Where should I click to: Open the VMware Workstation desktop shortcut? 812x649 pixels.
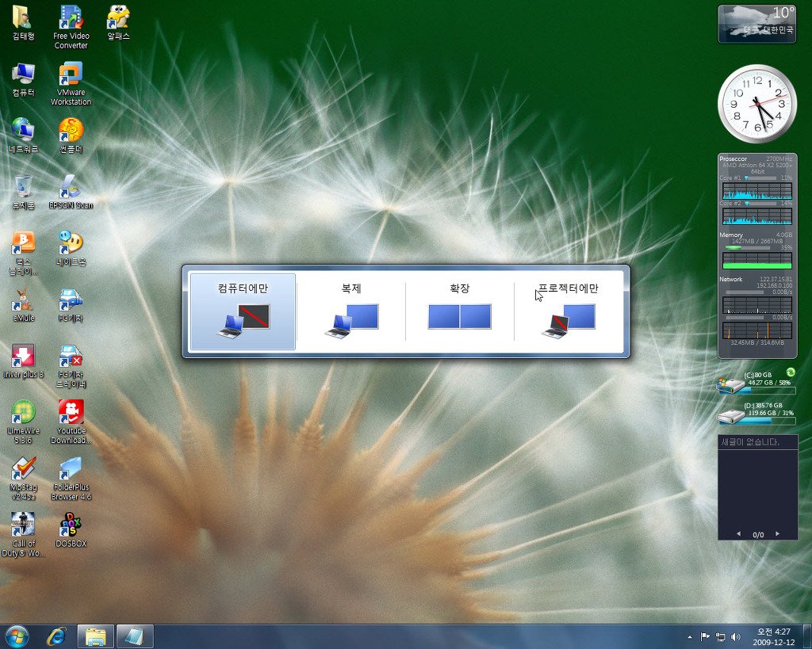[71, 74]
